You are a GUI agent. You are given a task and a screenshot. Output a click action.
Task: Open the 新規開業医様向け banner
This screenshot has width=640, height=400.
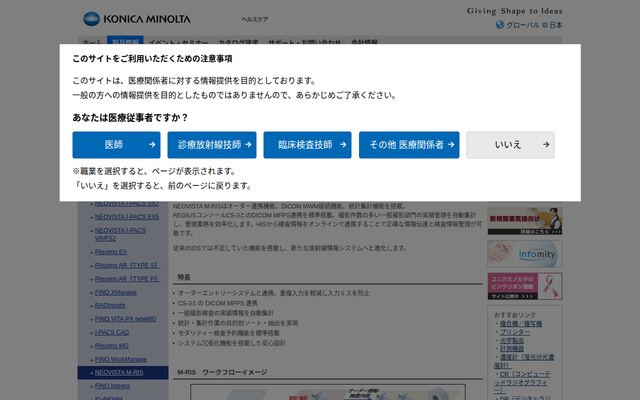(x=525, y=221)
